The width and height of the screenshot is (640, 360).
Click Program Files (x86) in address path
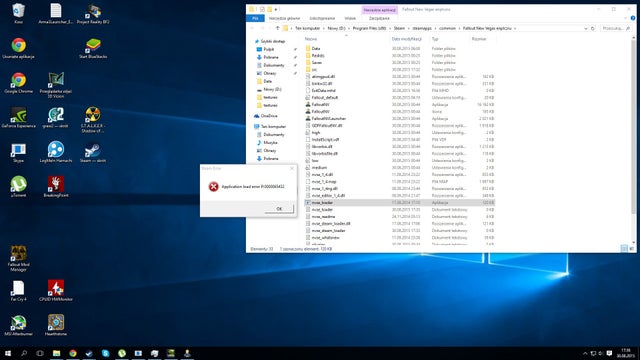(369, 28)
